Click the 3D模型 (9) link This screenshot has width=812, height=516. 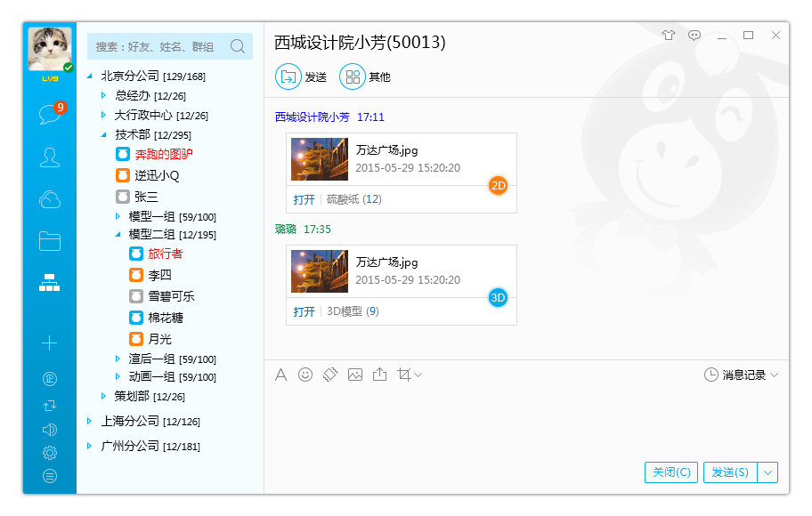click(353, 311)
